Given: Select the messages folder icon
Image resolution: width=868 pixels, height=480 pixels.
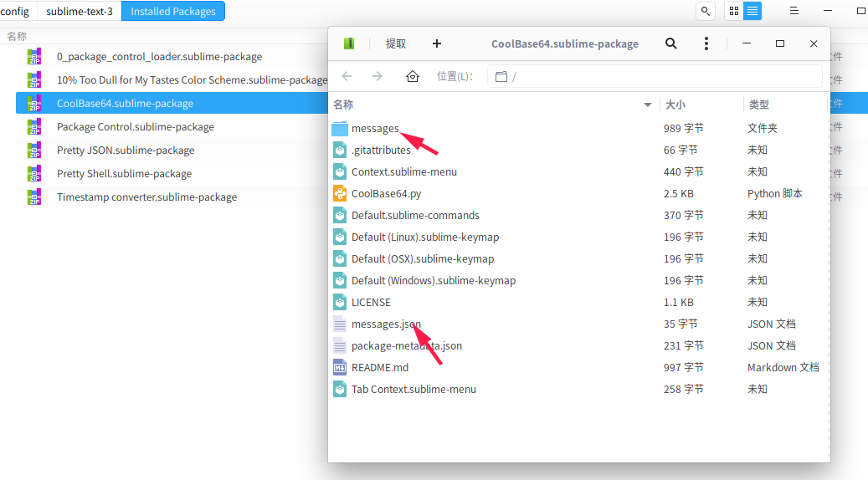Looking at the screenshot, I should (x=340, y=128).
